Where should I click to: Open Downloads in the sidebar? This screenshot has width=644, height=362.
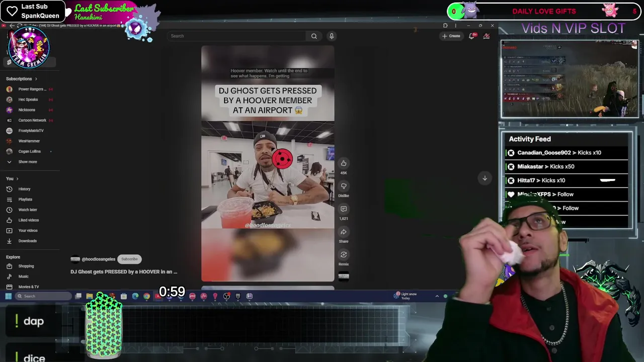23,241
